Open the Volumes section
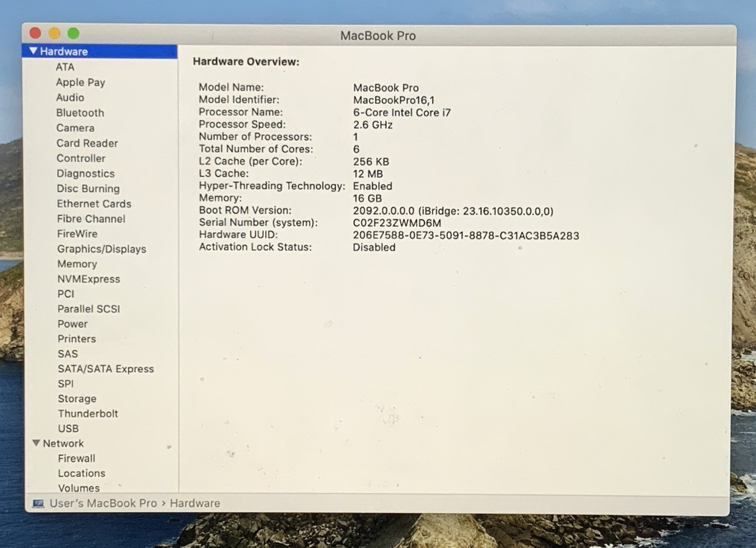756x548 pixels. 78,488
